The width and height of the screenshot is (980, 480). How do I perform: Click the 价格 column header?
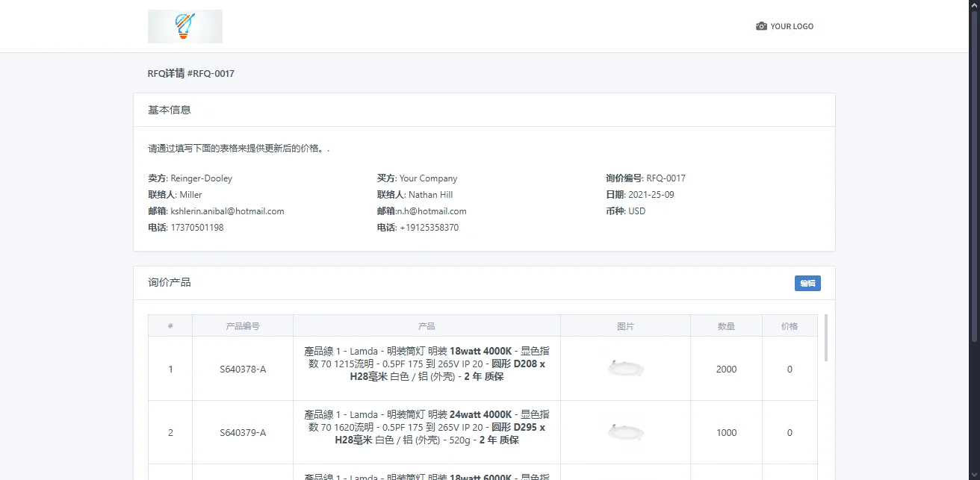(x=790, y=325)
